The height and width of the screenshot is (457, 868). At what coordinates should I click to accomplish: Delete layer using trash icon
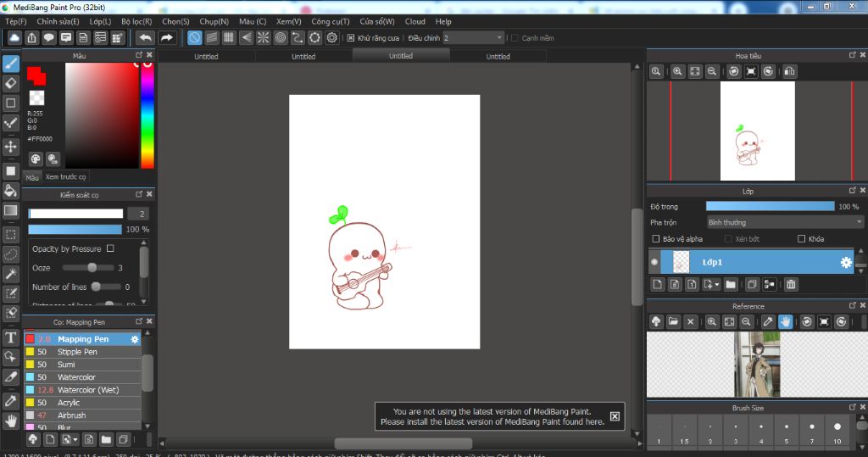point(791,284)
